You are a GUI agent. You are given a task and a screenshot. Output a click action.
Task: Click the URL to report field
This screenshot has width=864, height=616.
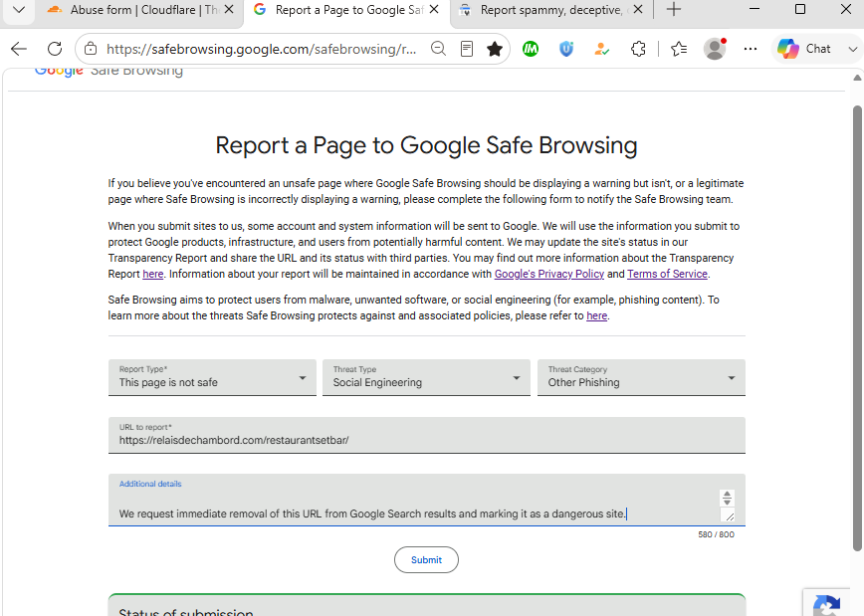[426, 435]
